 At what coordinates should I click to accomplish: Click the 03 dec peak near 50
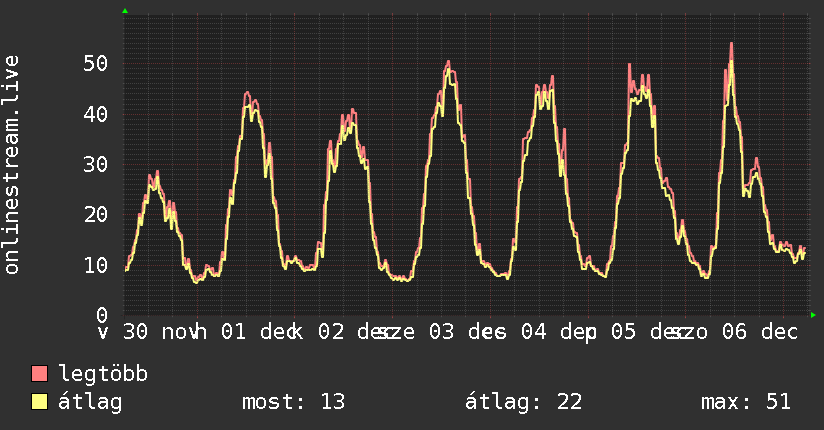click(x=448, y=63)
